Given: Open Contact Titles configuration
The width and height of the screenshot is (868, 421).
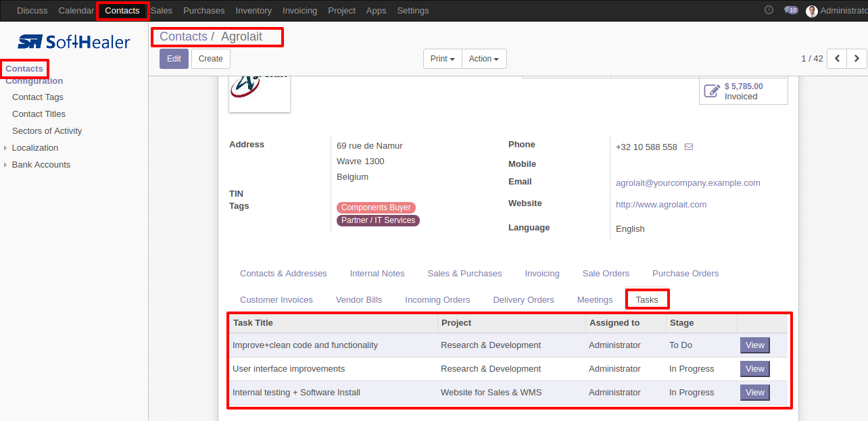Looking at the screenshot, I should click(39, 114).
